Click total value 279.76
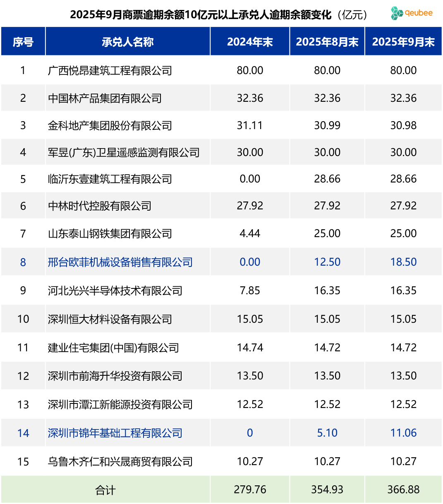The image size is (443, 504). click(x=250, y=490)
